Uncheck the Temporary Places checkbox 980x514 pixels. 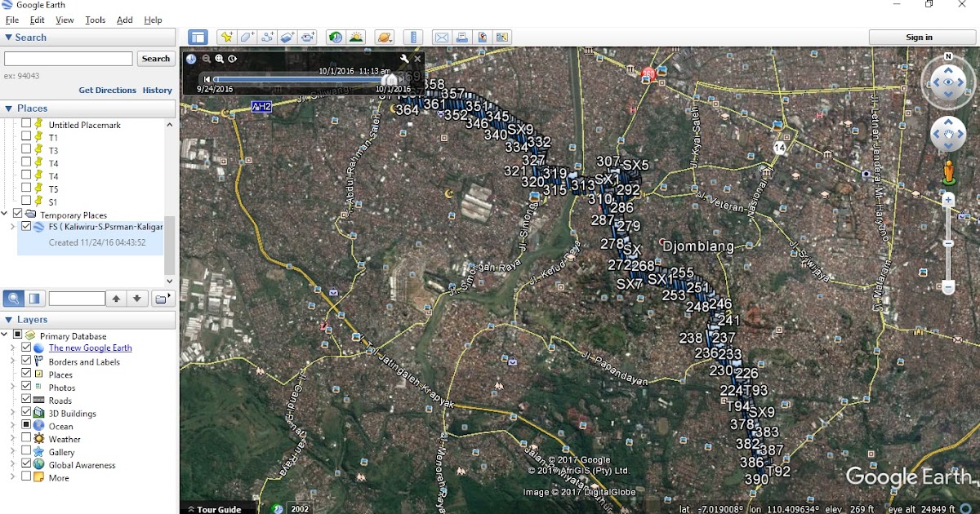(x=18, y=214)
